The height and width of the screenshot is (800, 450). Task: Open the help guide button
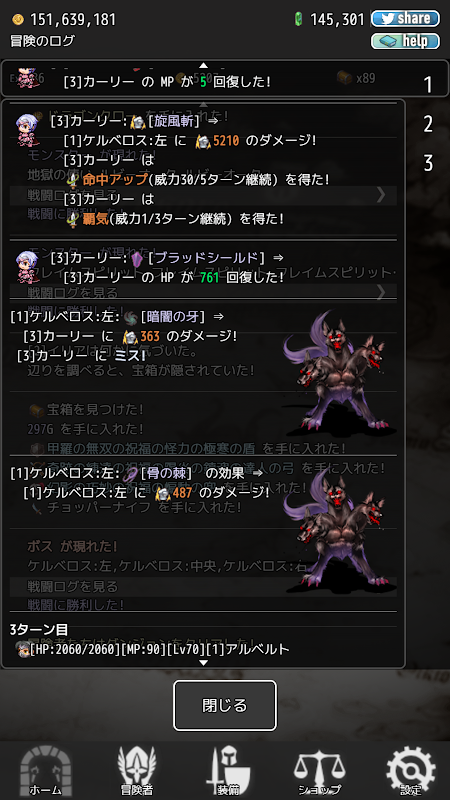[x=405, y=41]
